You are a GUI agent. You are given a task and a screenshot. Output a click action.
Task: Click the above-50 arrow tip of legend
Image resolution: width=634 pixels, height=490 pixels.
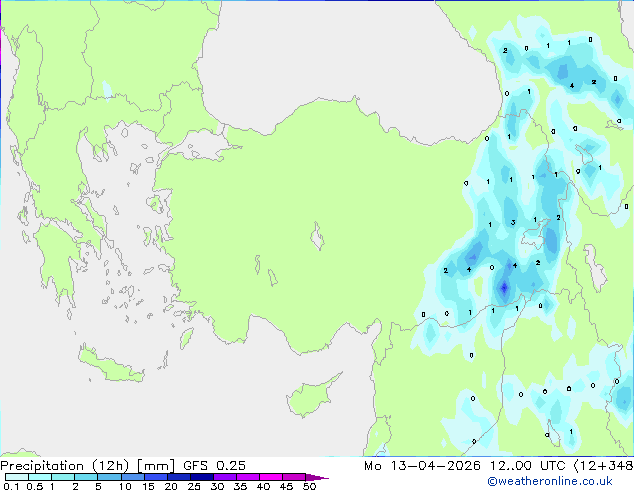coord(317,477)
